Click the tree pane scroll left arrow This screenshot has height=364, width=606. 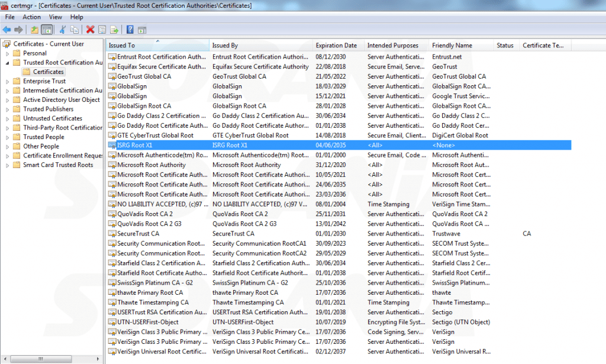5,359
